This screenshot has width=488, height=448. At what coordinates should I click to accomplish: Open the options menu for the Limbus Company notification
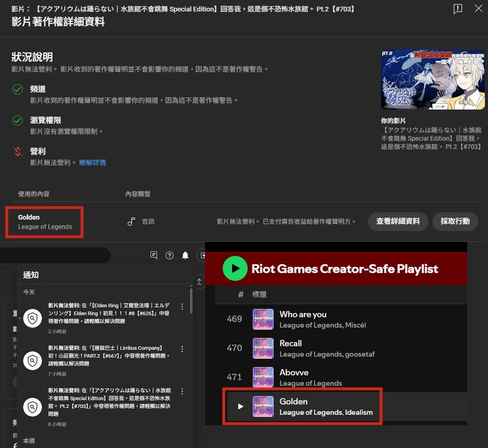click(182, 349)
